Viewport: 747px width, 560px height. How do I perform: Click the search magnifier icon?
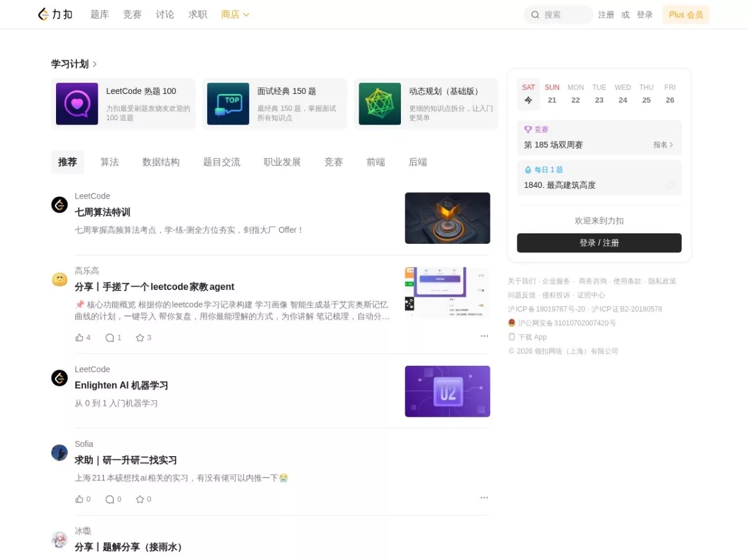pos(535,15)
